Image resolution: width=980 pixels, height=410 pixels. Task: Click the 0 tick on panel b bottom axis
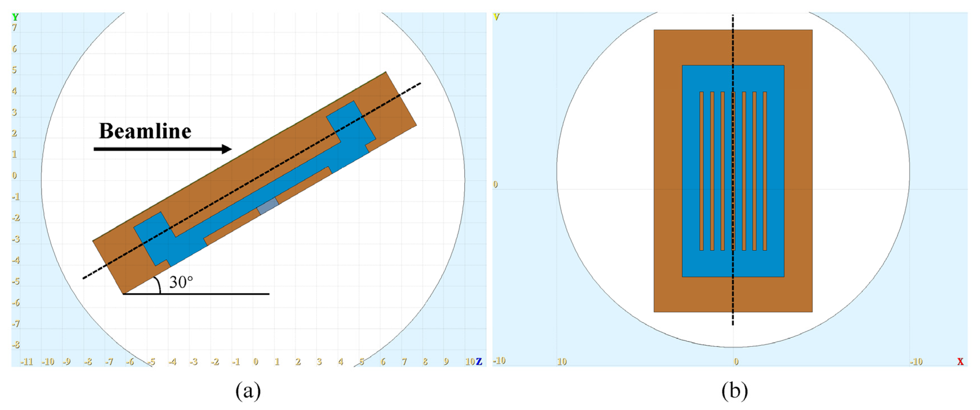pyautogui.click(x=736, y=361)
